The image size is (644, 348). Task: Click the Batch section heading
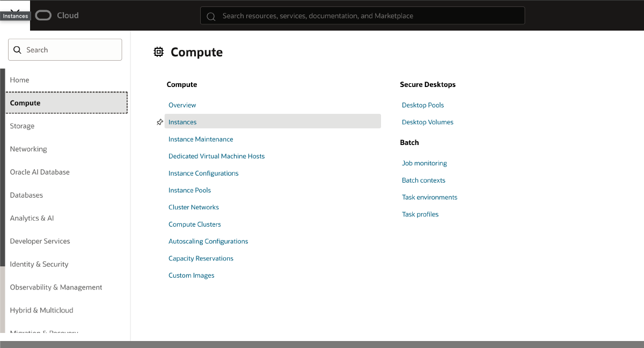coord(409,143)
